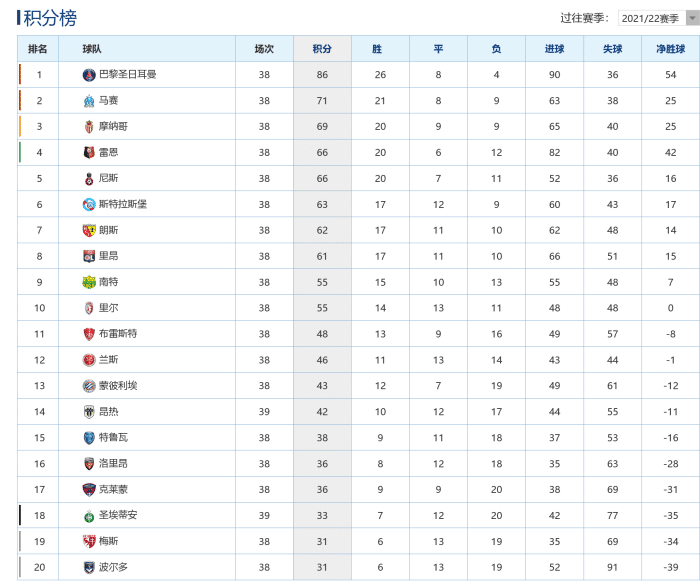Viewport: 700px width, 586px height.
Task: Click the Rennes club crest icon
Action: [x=89, y=153]
